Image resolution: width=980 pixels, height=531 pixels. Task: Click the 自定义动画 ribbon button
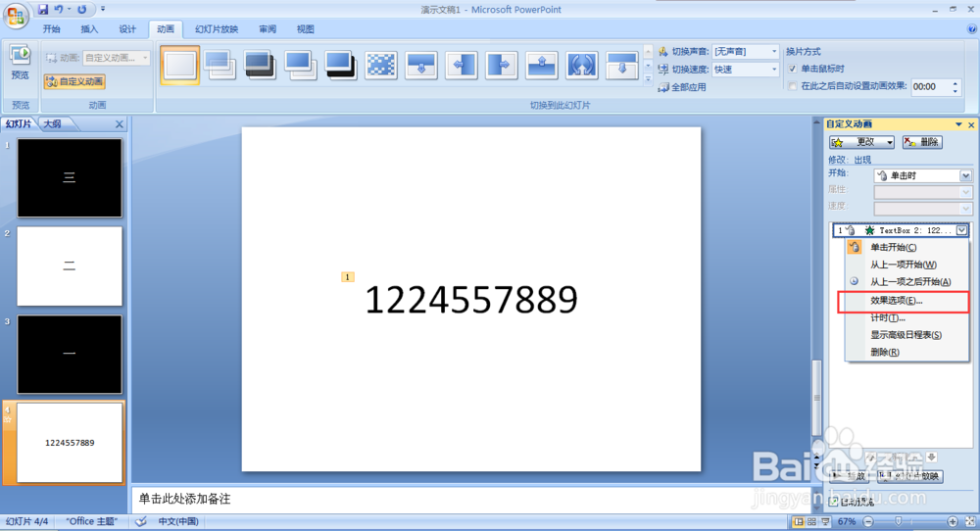point(75,81)
